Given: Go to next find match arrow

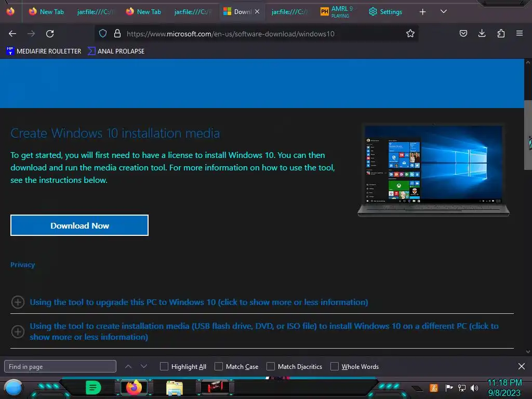Looking at the screenshot, I should coord(144,366).
